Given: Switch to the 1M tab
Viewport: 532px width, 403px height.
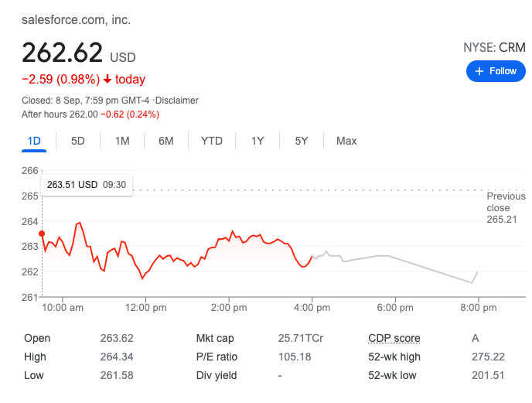Looking at the screenshot, I should [122, 141].
